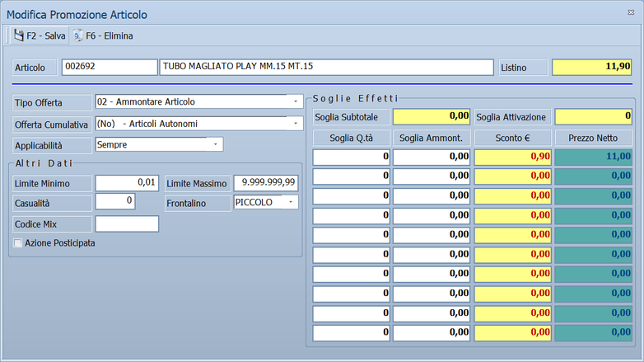Screen dimensions: 644x362
Task: Click the Soglia Q.tà column header
Action: (x=351, y=138)
